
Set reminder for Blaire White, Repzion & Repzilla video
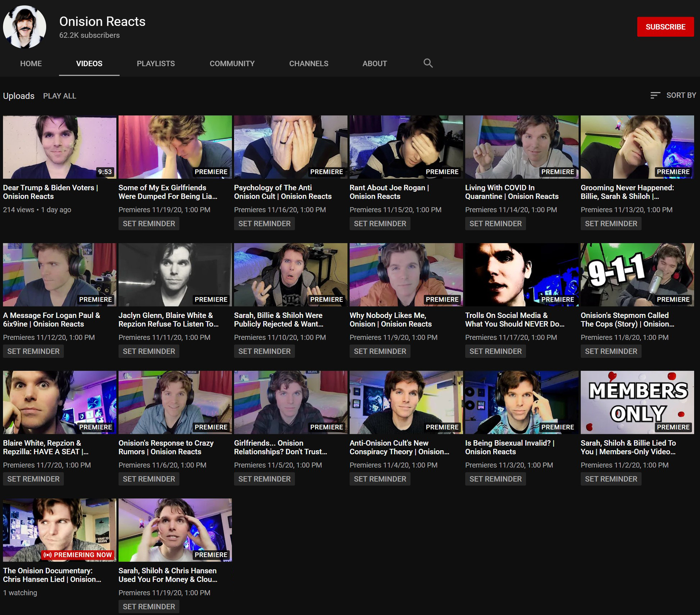pos(33,479)
